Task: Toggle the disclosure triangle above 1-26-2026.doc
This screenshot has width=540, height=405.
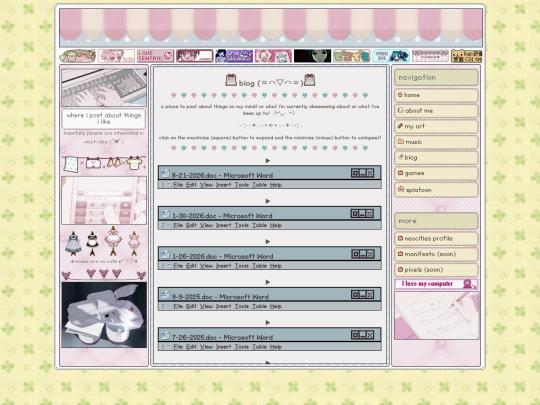Action: 268,241
